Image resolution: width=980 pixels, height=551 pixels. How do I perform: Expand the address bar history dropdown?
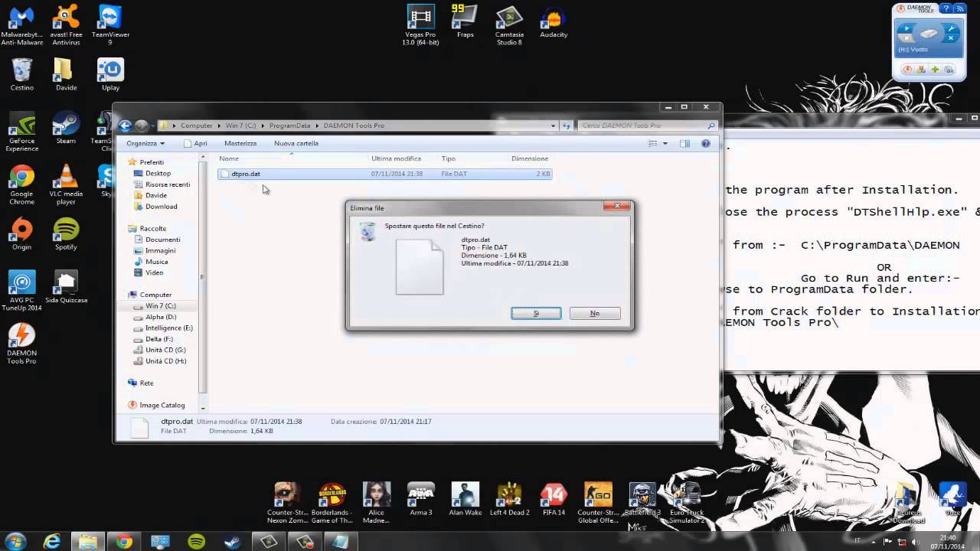(554, 126)
